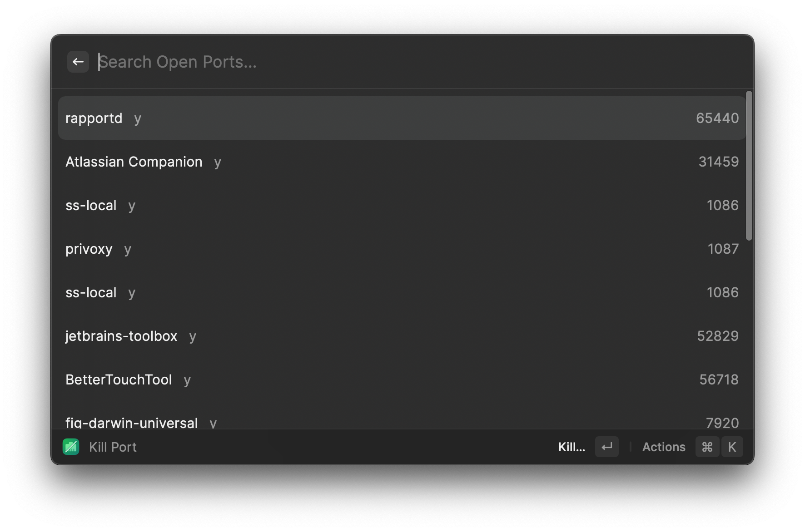Open the Actions menu
805x532 pixels.
point(663,447)
